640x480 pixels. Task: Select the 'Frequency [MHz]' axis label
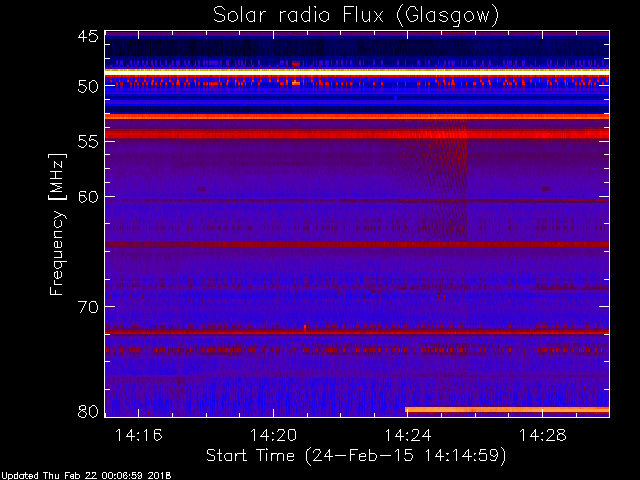coord(57,224)
